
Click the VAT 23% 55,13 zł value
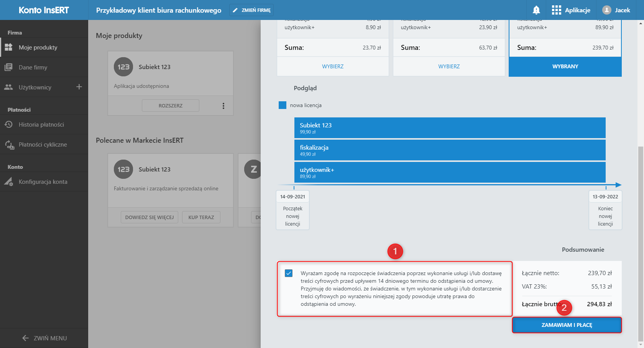pos(601,286)
